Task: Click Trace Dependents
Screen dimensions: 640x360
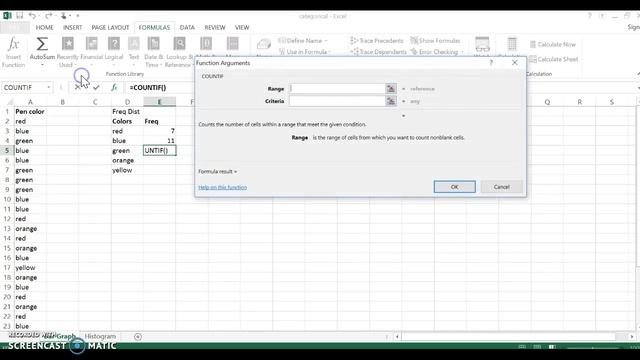Action: [x=378, y=52]
